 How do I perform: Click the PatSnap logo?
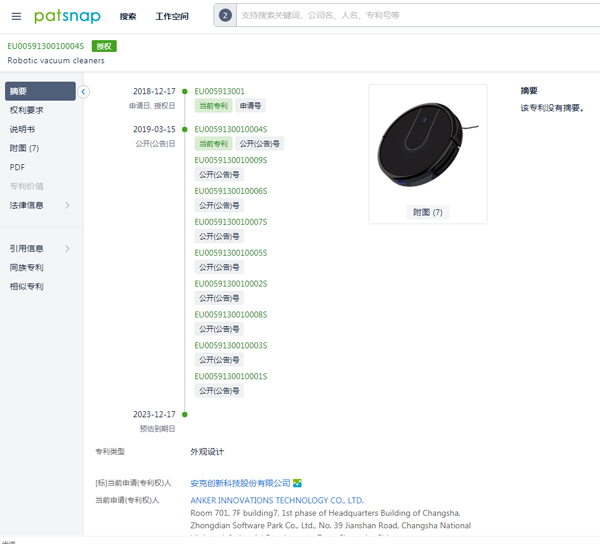pyautogui.click(x=66, y=16)
